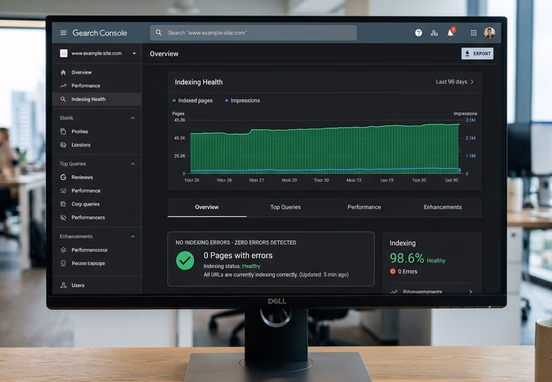Screen dimensions: 552x382
Task: Click the Performancoice diamond icon
Action: pos(63,250)
